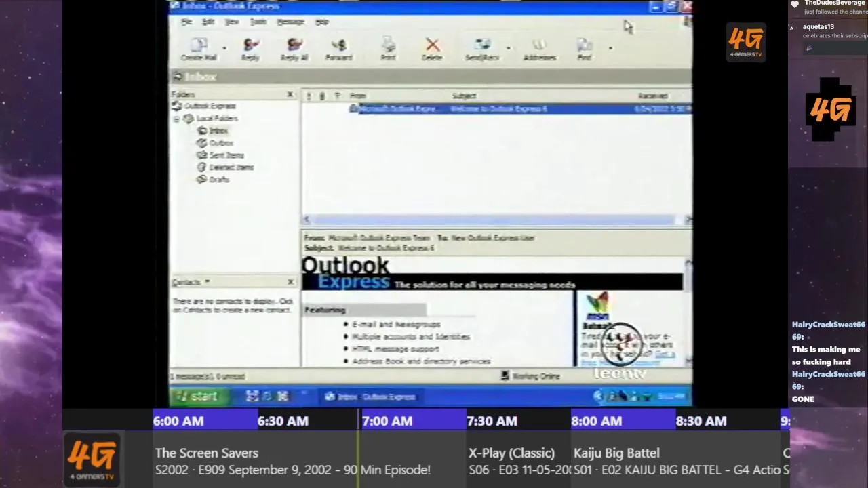The width and height of the screenshot is (868, 488).
Task: Click message list horizontal scrollbar left arrow
Action: (x=307, y=220)
